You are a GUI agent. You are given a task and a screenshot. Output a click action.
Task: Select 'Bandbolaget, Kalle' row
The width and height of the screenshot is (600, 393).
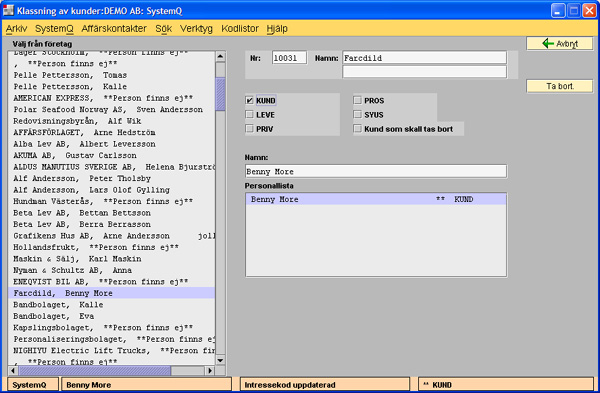click(112, 305)
